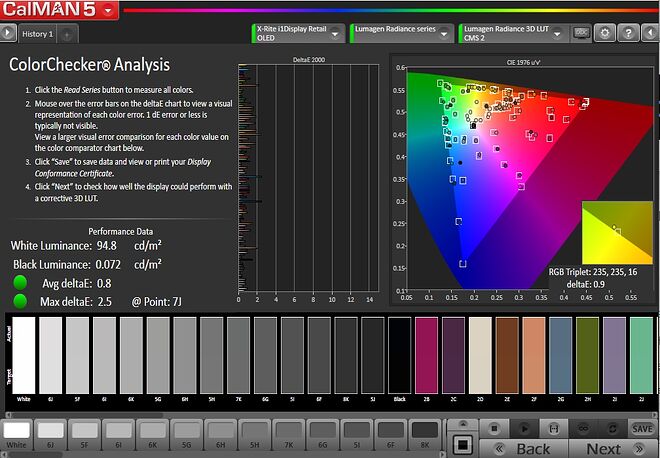
Task: Click the SAVE button
Action: tap(642, 429)
